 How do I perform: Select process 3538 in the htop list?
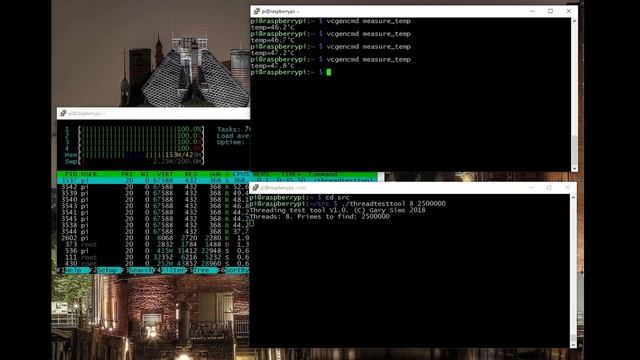point(153,225)
